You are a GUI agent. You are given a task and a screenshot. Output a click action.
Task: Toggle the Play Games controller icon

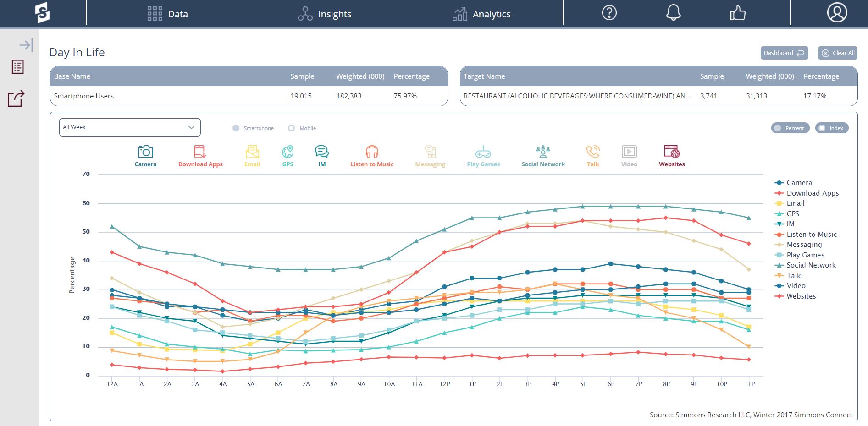pos(483,152)
